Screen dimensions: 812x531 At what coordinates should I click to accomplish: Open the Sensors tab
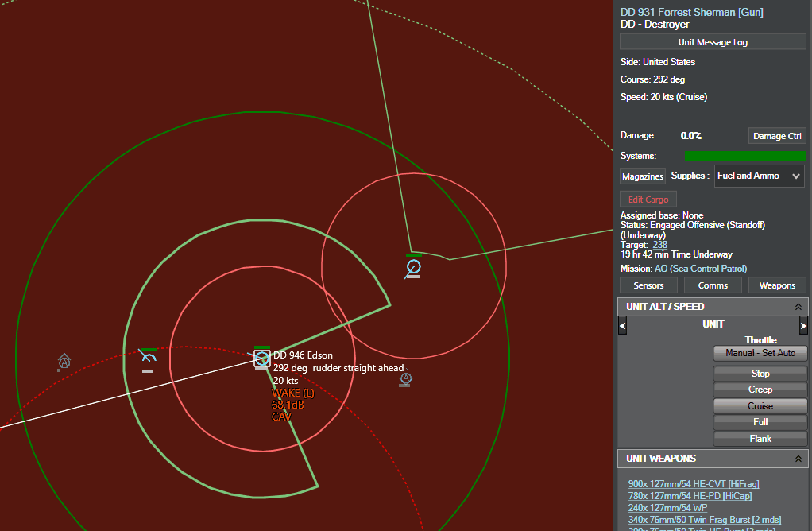click(648, 285)
